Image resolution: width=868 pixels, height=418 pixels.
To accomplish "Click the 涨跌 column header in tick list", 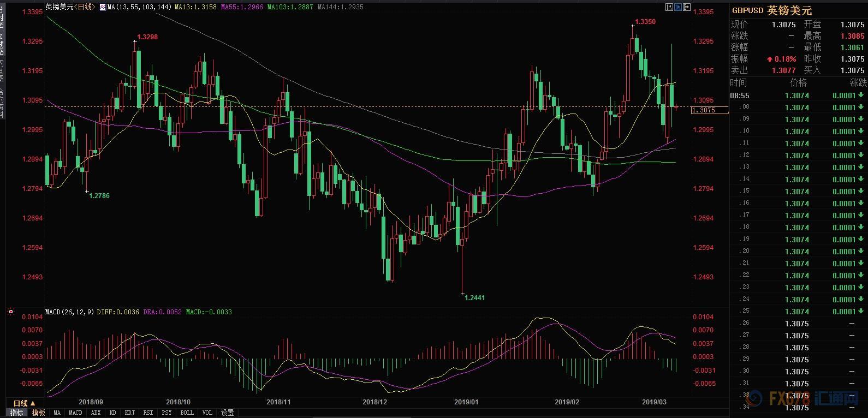I will point(858,82).
